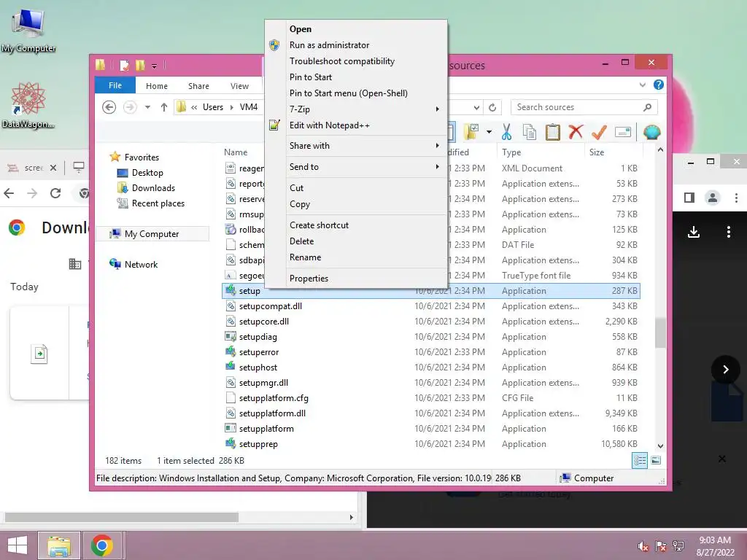Viewport: 747px width, 560px height.
Task: Go back with Explorer's back arrow
Action: pyautogui.click(x=109, y=107)
